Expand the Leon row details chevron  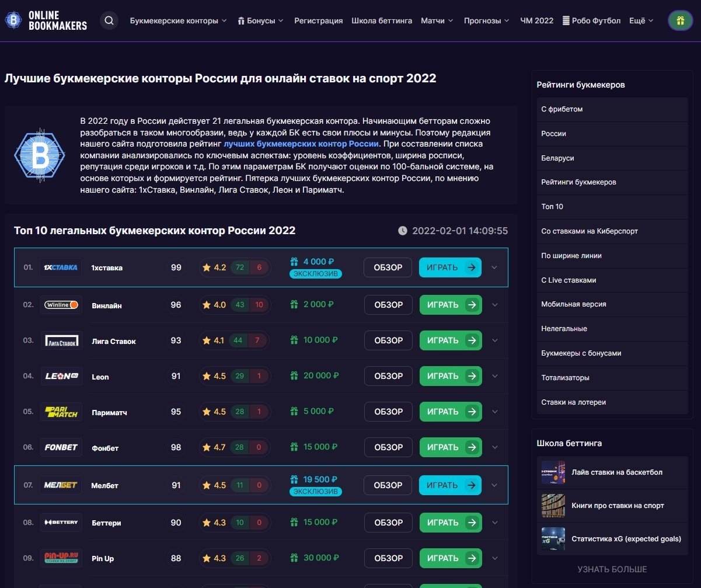(494, 376)
